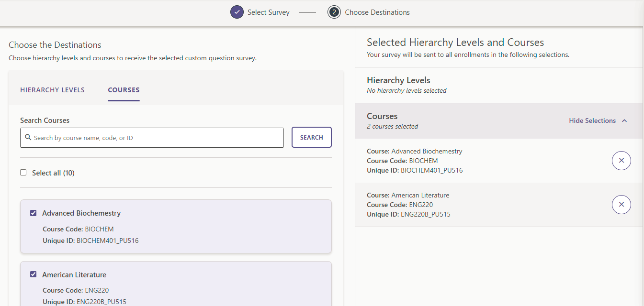Viewport: 644px width, 306px height.
Task: Click the 'Choose the Destinations' heading
Action: point(55,45)
